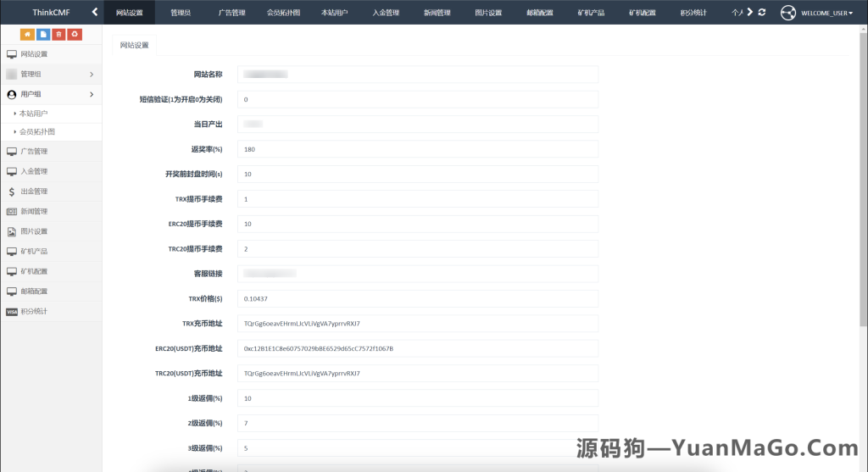Viewport: 868px width, 472px height.
Task: Click newspaper icon beside sidebar 新闻管理
Action: coord(12,211)
